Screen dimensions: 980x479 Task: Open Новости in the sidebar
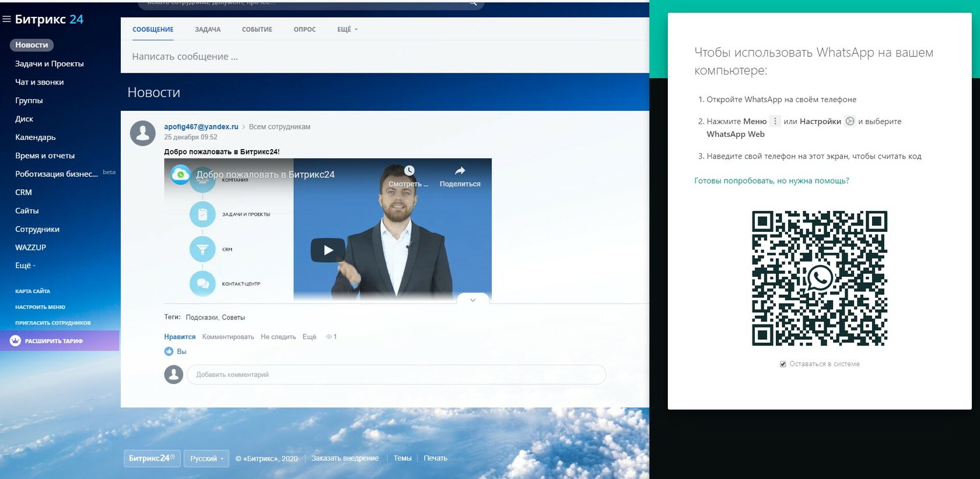[x=32, y=45]
